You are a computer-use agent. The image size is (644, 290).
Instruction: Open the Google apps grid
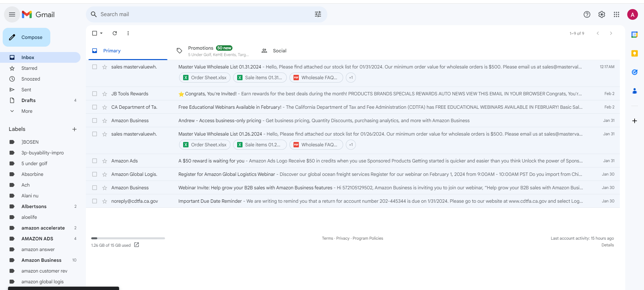pos(616,14)
